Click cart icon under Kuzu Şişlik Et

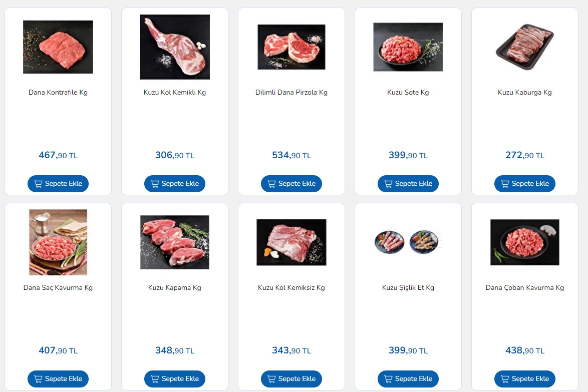coord(388,379)
